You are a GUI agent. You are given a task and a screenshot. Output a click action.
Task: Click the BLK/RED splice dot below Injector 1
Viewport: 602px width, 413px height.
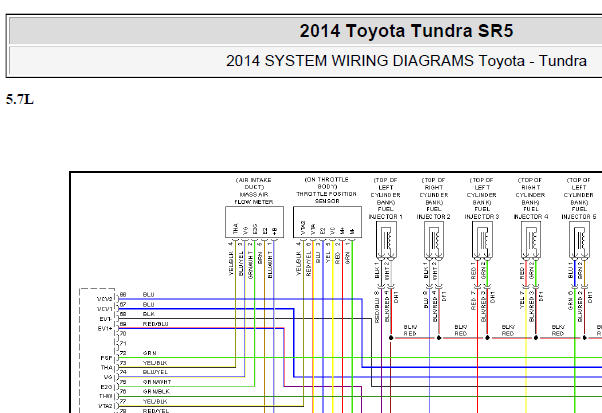391,338
